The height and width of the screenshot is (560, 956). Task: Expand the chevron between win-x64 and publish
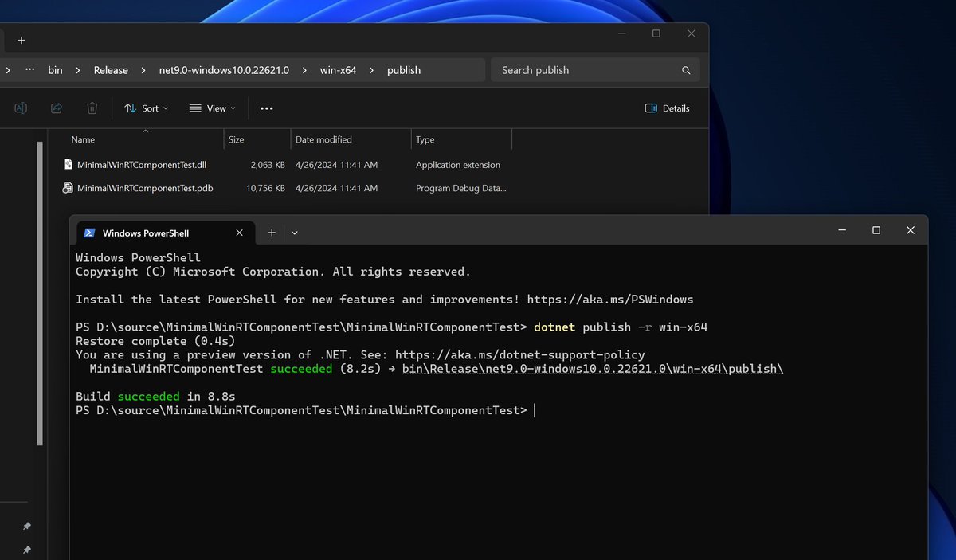(371, 70)
